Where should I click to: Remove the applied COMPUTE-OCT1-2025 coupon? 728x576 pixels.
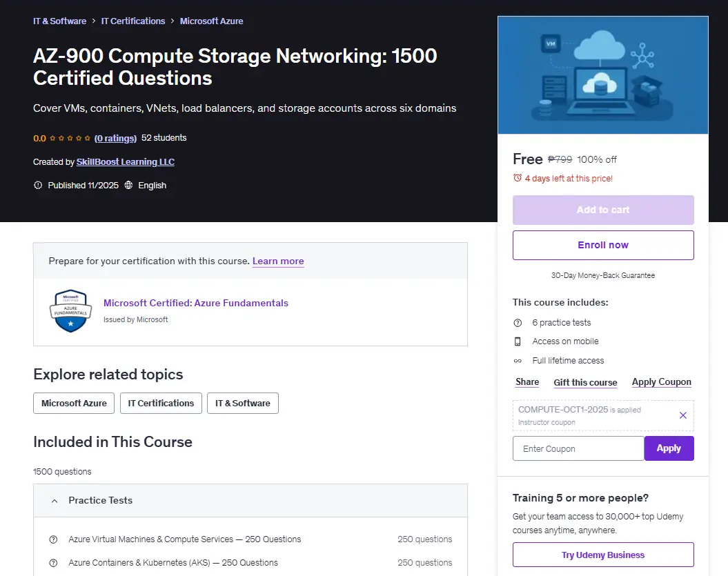click(x=683, y=415)
